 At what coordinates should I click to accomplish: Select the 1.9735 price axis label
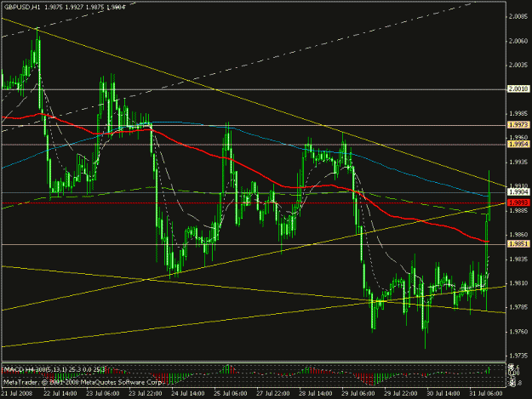pos(518,356)
